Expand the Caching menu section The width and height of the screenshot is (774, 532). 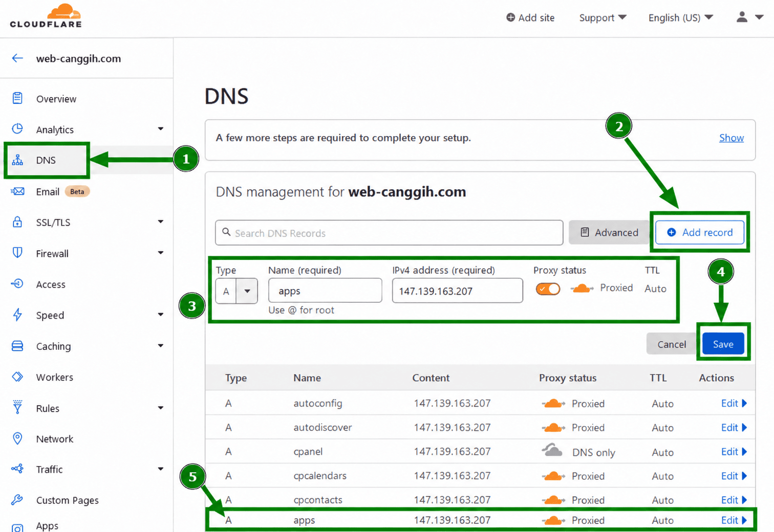click(161, 346)
